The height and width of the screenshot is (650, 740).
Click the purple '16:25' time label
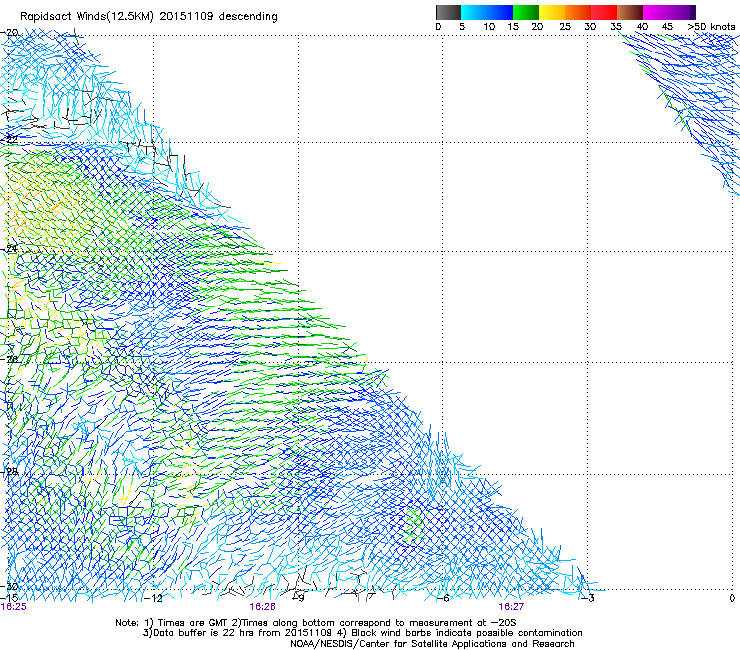(x=14, y=607)
